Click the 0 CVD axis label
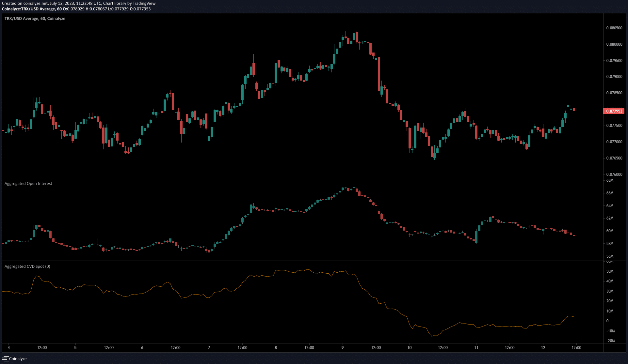 [x=607, y=321]
